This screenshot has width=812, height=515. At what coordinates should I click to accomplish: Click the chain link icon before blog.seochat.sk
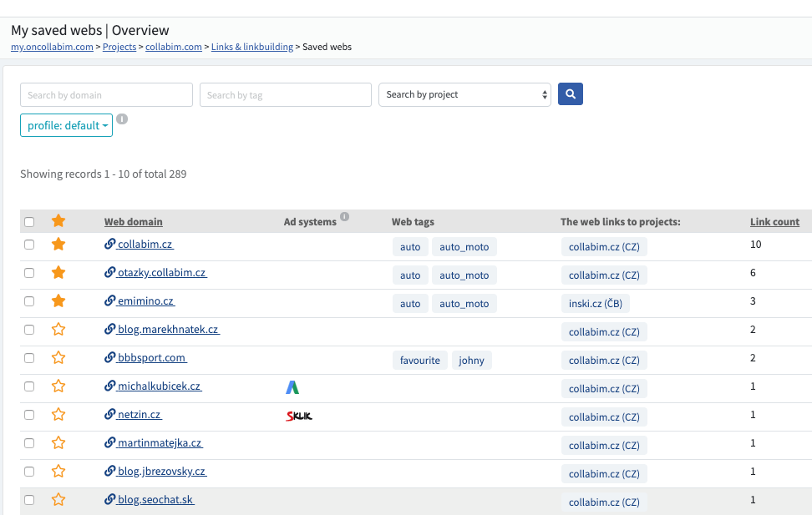[109, 500]
